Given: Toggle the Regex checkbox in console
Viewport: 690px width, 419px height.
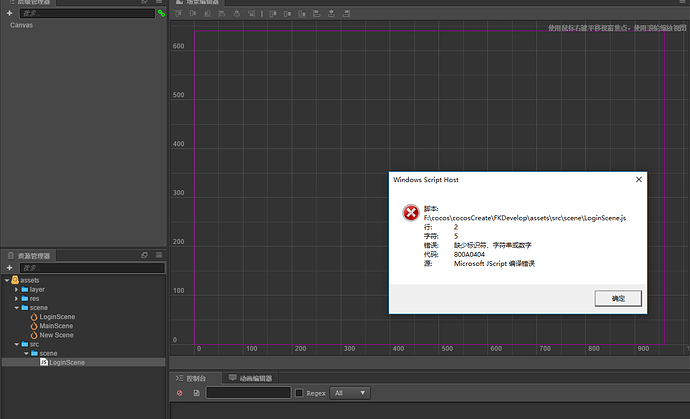Looking at the screenshot, I should point(299,393).
